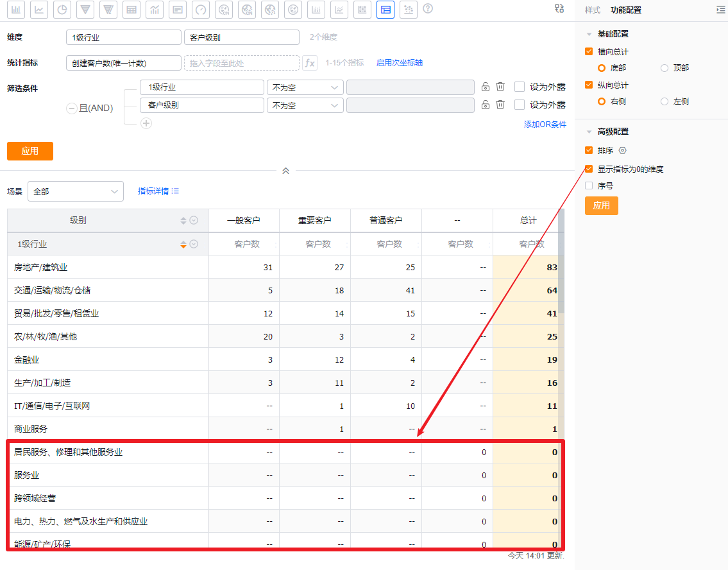Select the 左侧 radio option

665,101
